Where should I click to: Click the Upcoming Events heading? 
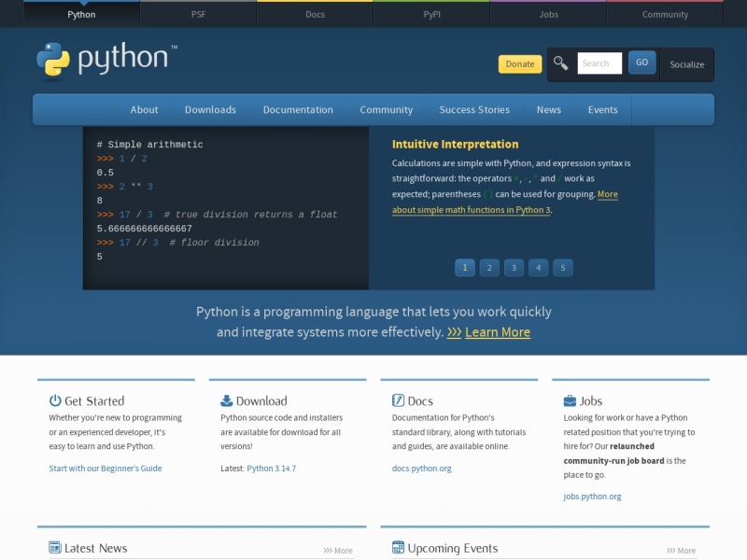pos(453,548)
